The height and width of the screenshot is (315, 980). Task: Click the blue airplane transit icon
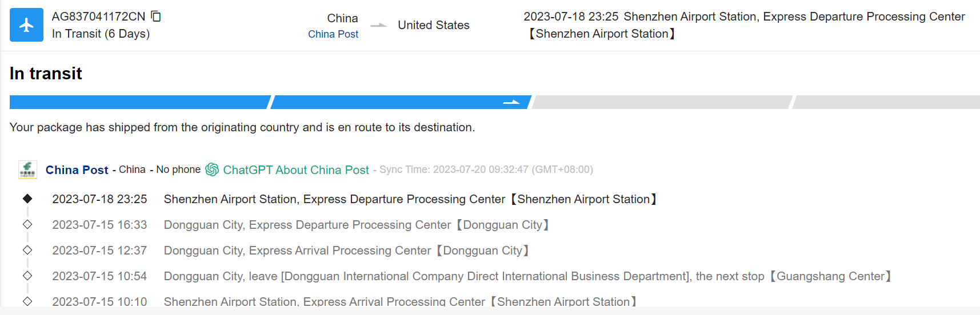[26, 25]
